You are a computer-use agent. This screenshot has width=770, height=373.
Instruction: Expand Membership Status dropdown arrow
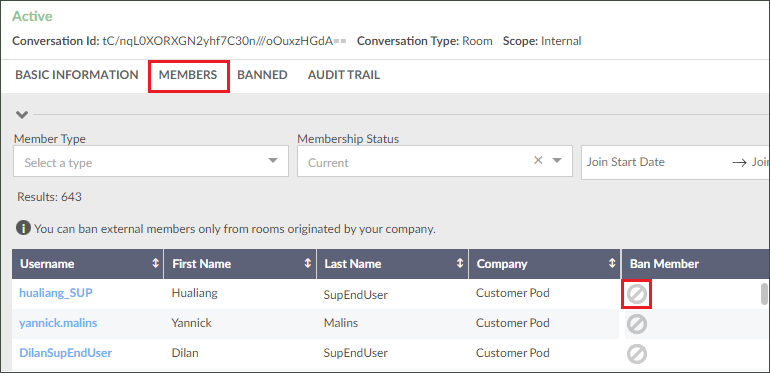pyautogui.click(x=557, y=160)
